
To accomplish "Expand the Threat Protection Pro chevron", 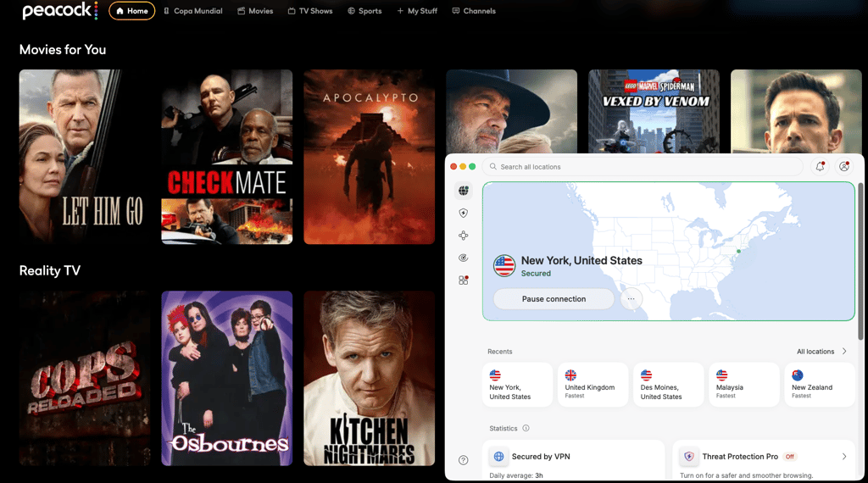I will point(844,457).
